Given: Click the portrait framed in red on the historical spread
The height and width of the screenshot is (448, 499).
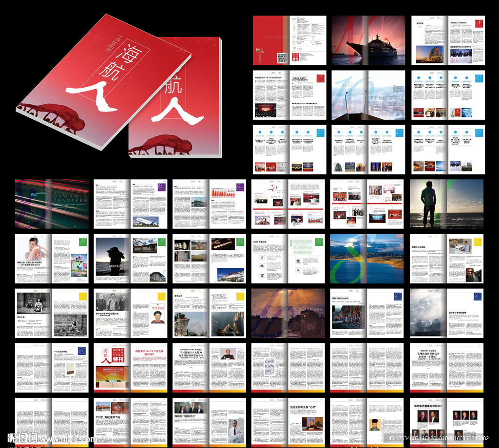Looking at the screenshot, I should point(157,313).
